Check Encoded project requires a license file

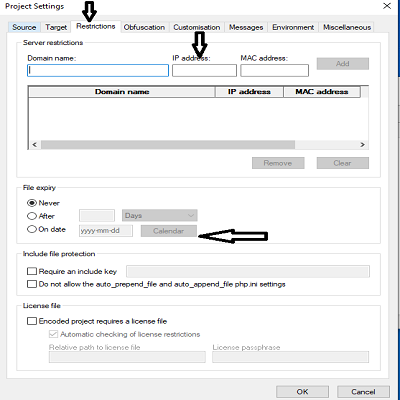coord(32,321)
